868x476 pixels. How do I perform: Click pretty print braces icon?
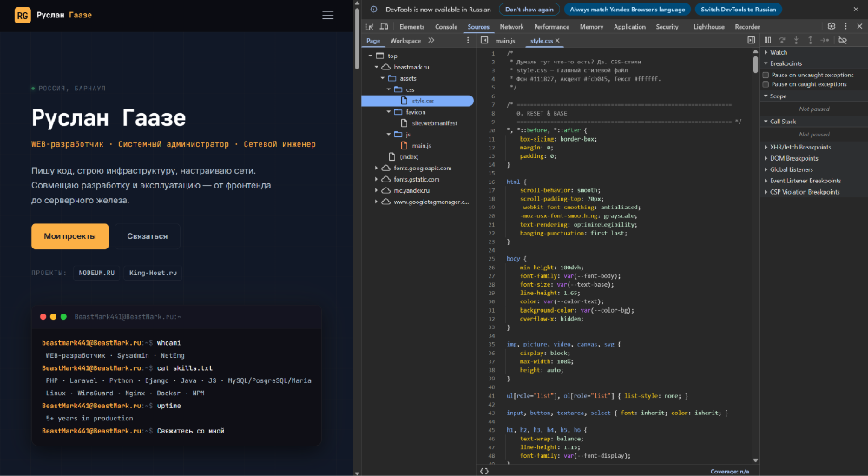(484, 471)
